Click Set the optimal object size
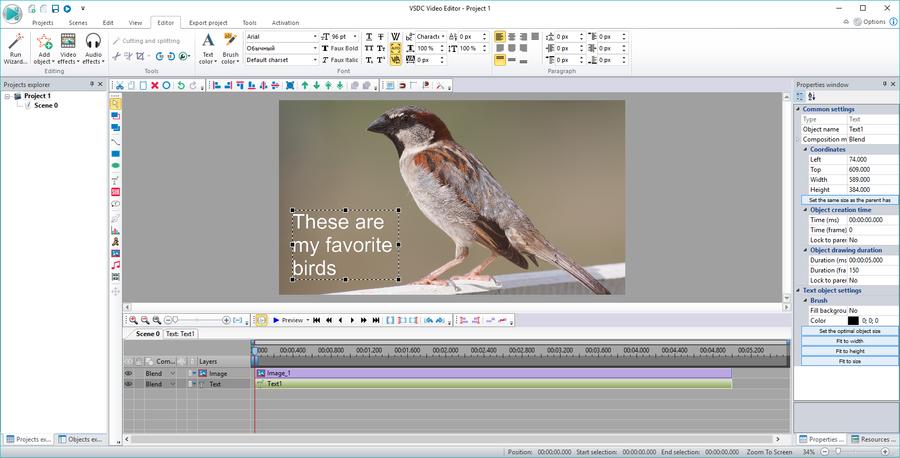The image size is (900, 458). pos(850,331)
